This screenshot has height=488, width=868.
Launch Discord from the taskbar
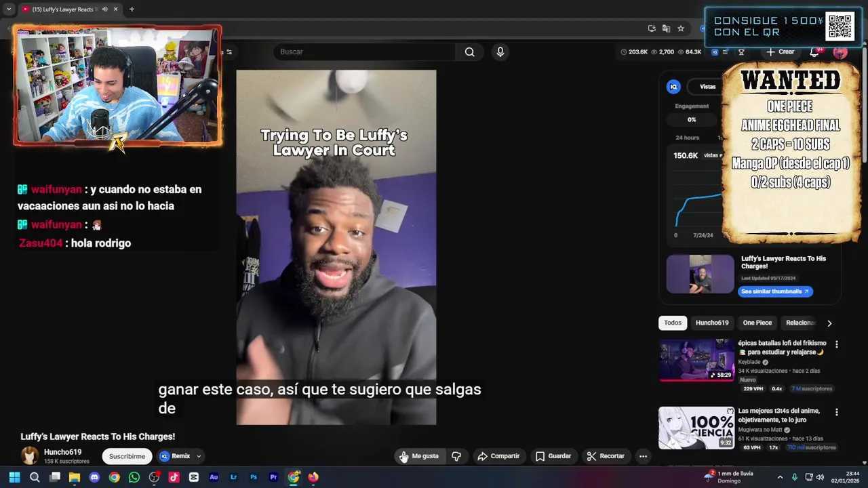pos(94,477)
